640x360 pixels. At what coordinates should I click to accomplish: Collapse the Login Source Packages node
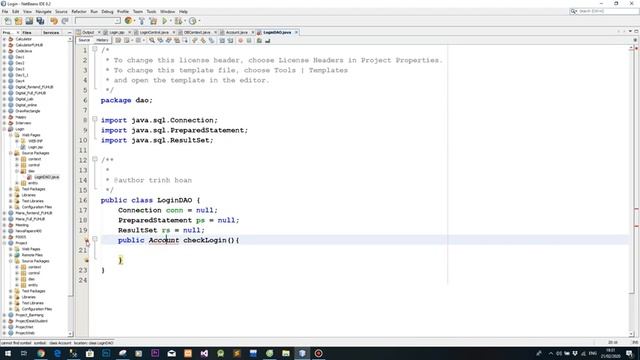click(11, 153)
